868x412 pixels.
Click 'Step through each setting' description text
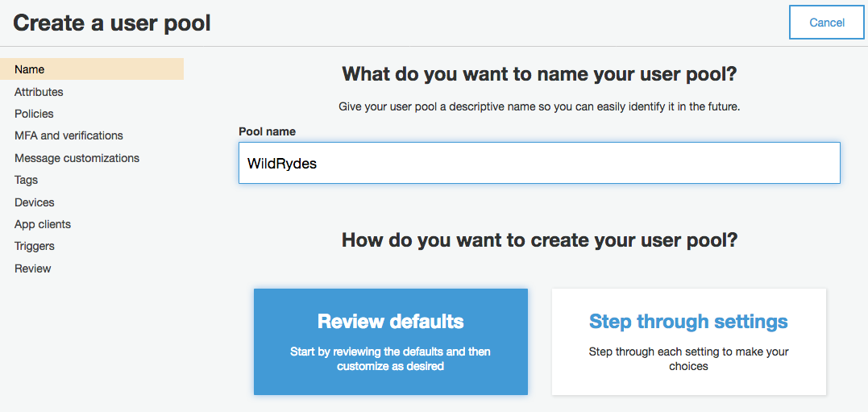tap(688, 359)
